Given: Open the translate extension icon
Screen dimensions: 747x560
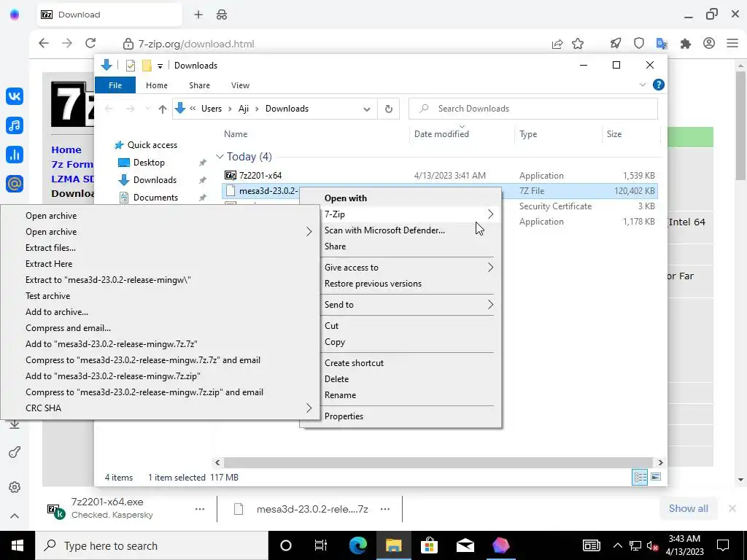Looking at the screenshot, I should (662, 43).
